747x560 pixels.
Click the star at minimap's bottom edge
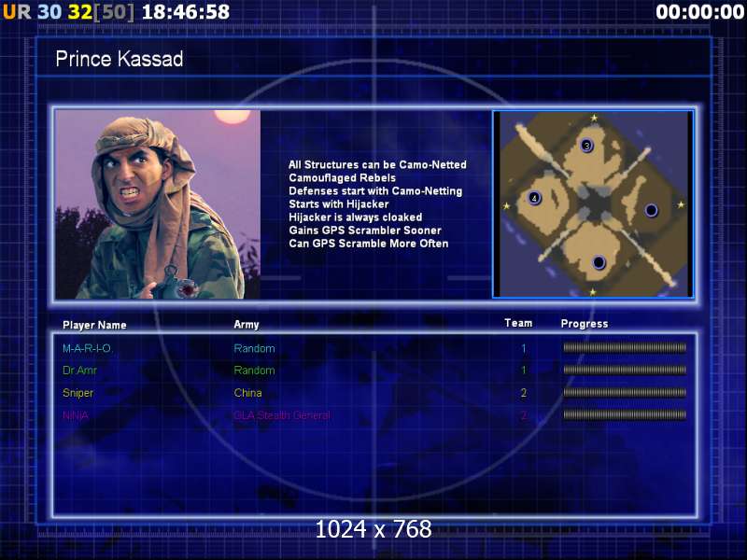coord(593,291)
